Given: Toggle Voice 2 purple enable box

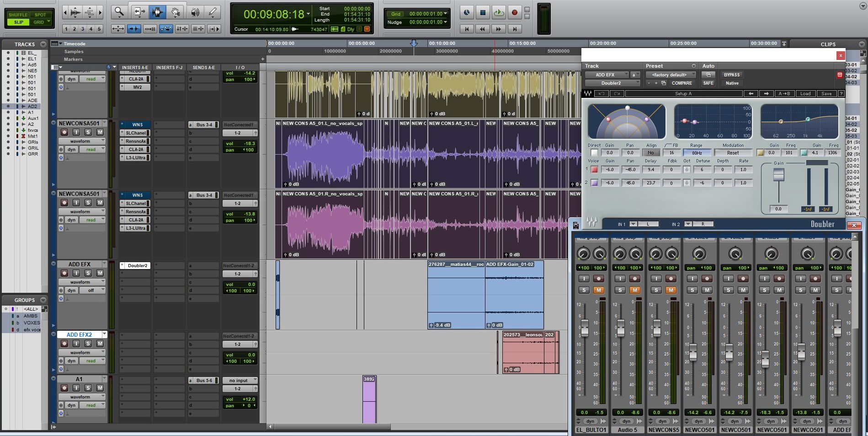Looking at the screenshot, I should pos(594,183).
